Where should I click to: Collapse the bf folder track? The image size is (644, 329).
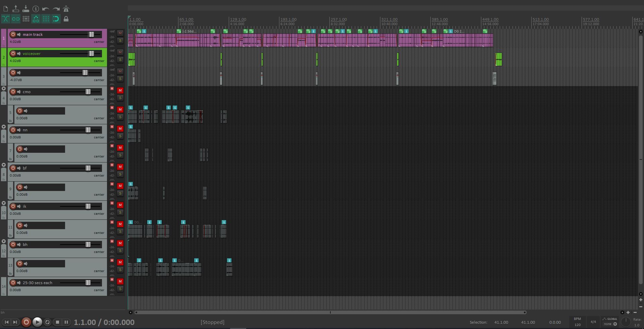point(4,165)
